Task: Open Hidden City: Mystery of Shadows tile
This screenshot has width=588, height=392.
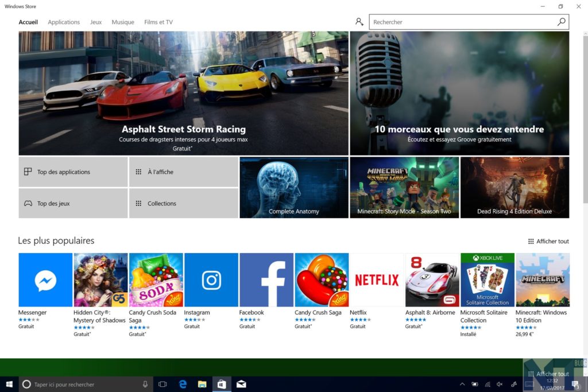Action: pyautogui.click(x=100, y=280)
